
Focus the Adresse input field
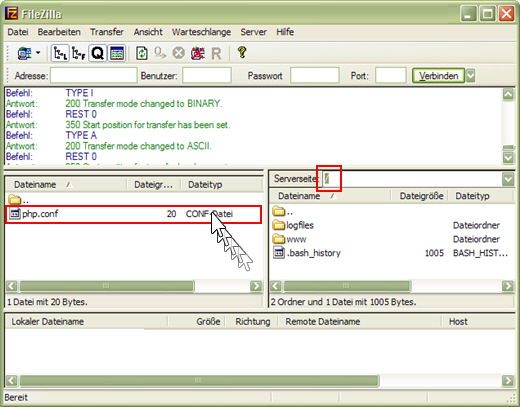(94, 75)
